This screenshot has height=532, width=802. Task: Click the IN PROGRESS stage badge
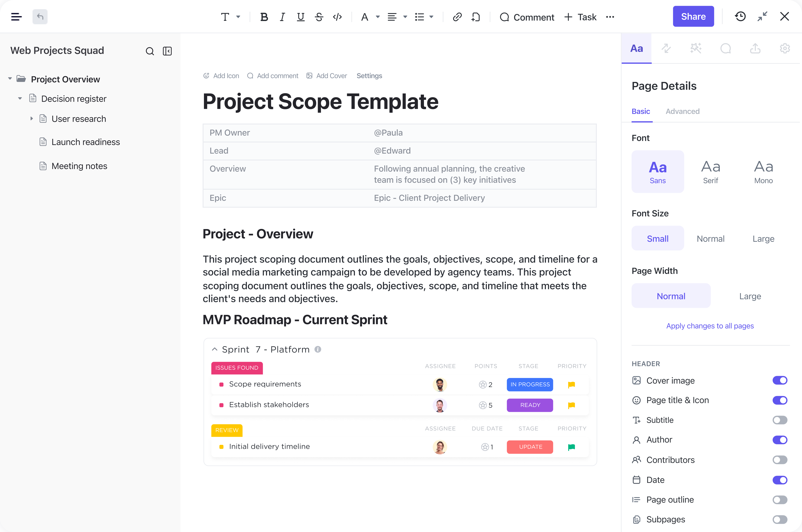tap(530, 384)
